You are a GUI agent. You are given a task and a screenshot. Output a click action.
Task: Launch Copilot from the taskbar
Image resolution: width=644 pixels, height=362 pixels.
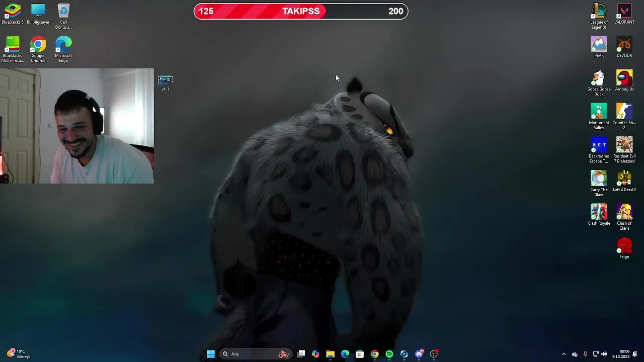(x=315, y=354)
